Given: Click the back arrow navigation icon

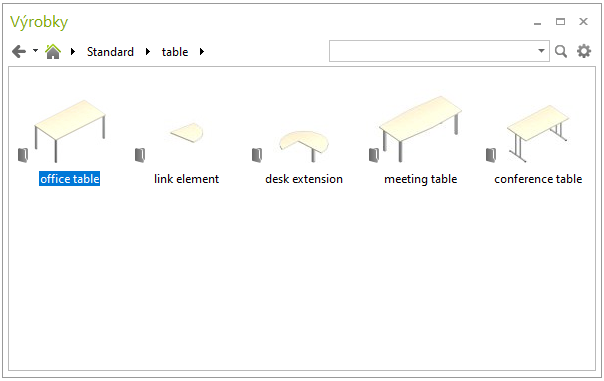Looking at the screenshot, I should pos(19,51).
